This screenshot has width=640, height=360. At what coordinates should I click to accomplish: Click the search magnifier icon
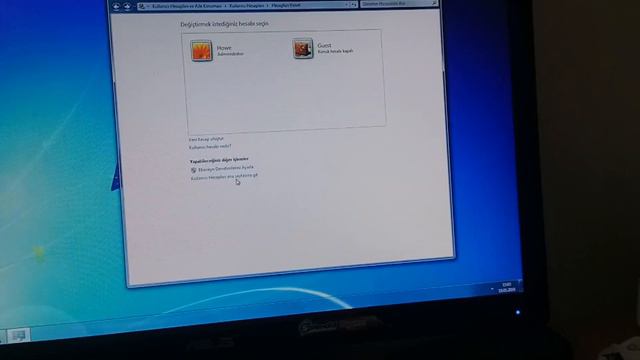pyautogui.click(x=434, y=3)
